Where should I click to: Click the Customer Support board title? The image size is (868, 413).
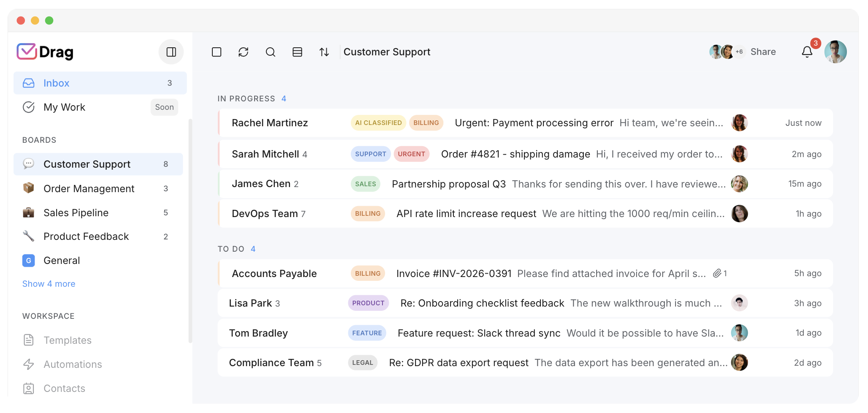387,52
